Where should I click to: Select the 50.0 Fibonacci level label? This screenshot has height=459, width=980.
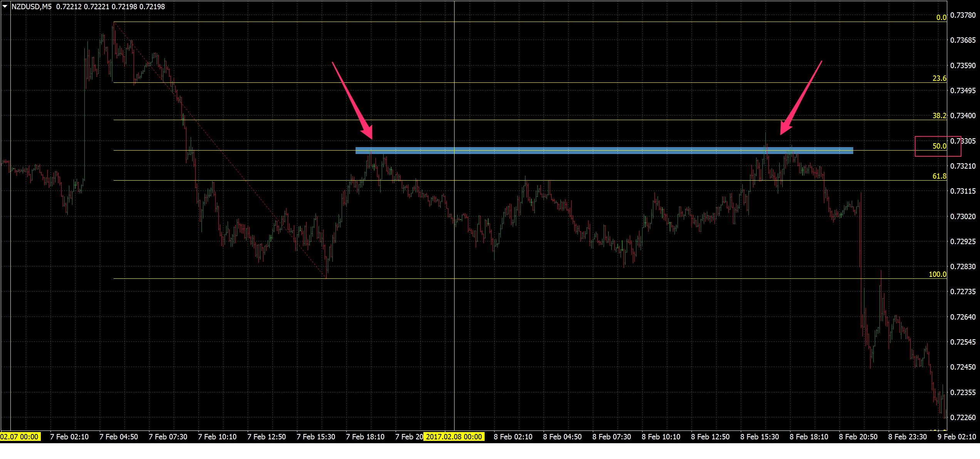click(939, 146)
